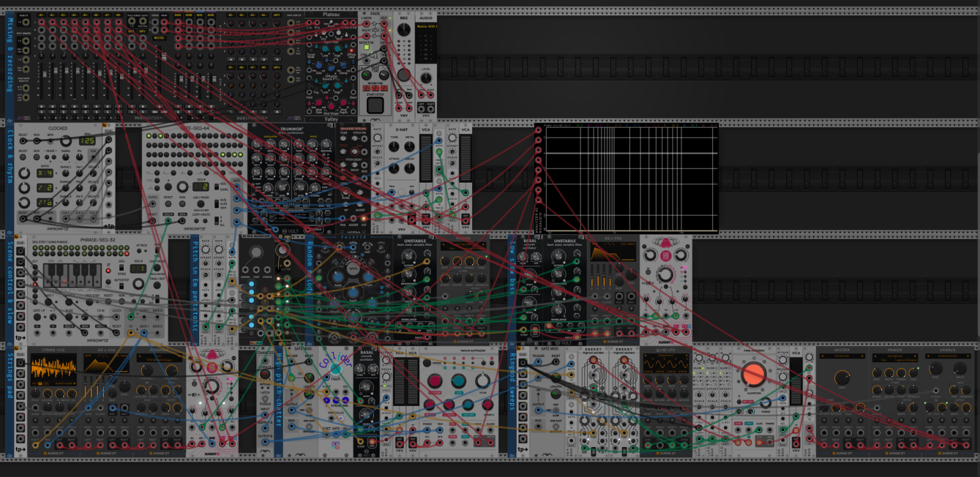980x477 pixels.
Task: Click the DECAY knob on the C-HAT module
Action: pyautogui.click(x=411, y=168)
